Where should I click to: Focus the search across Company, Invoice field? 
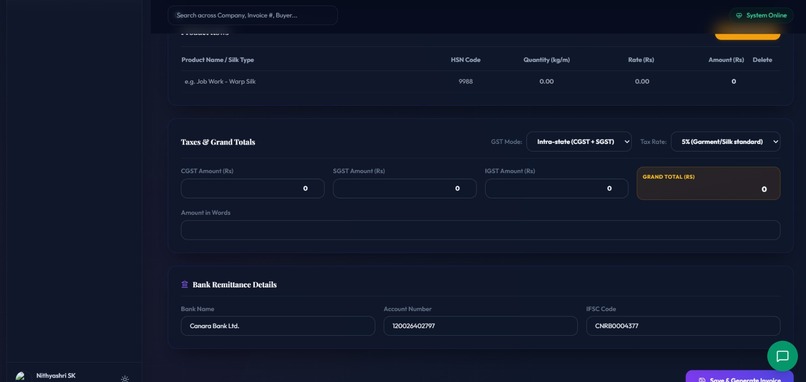click(252, 15)
